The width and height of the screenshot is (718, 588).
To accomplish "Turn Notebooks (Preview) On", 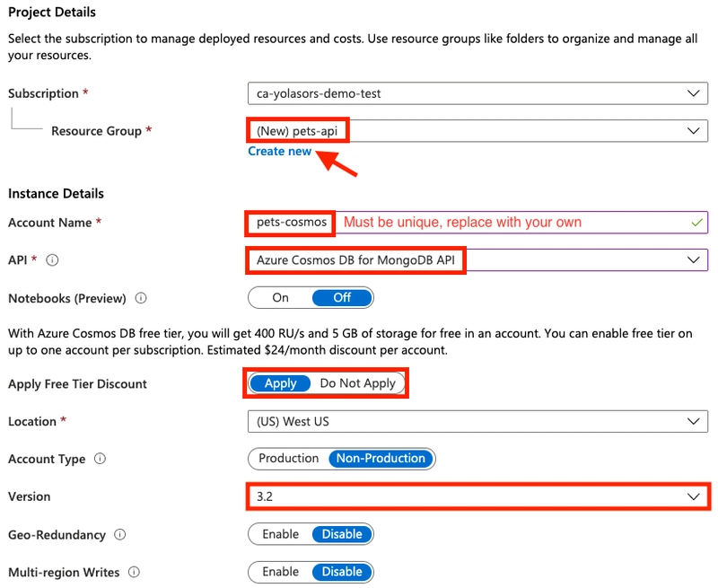I will pos(280,298).
